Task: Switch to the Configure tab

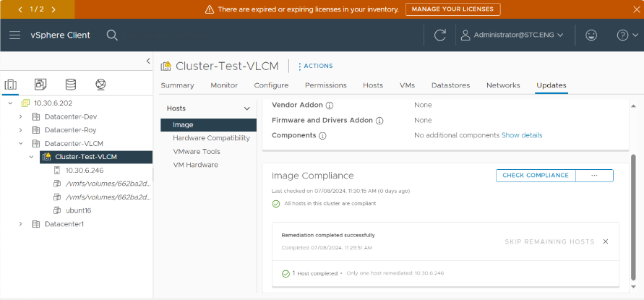Action: (x=271, y=85)
